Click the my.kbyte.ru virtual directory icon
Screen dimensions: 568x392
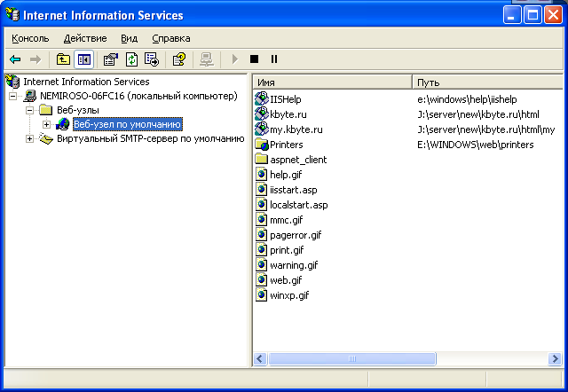[x=261, y=129]
